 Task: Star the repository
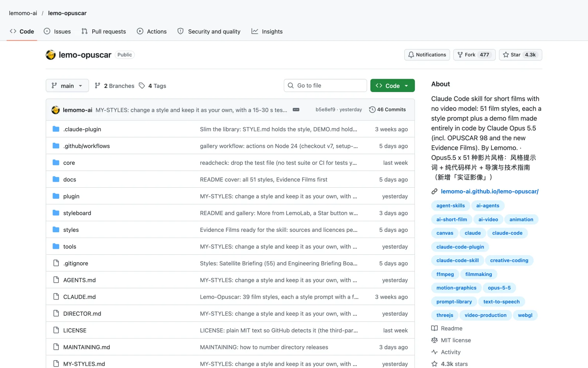click(520, 55)
